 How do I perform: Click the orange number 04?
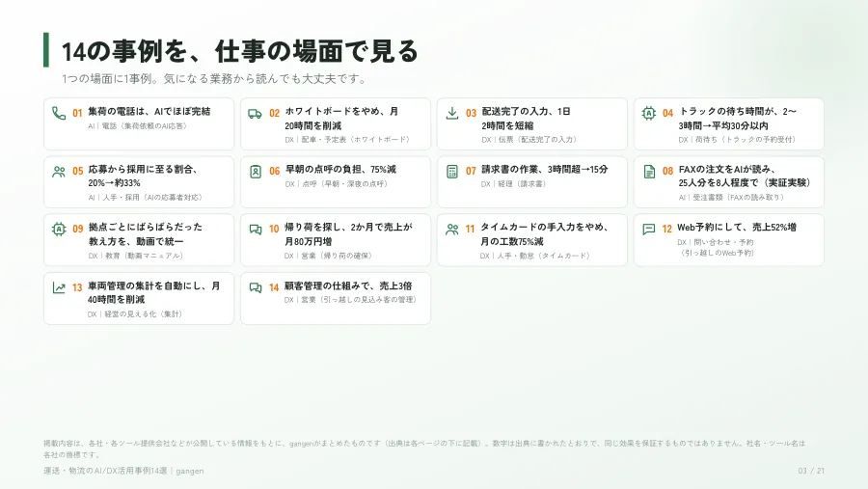[x=667, y=113]
